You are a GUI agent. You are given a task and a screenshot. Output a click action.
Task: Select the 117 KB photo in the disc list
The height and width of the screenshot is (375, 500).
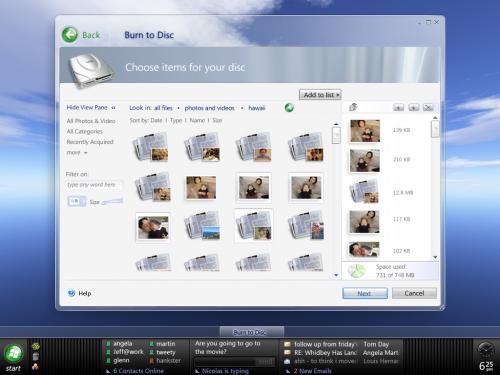[x=364, y=222]
